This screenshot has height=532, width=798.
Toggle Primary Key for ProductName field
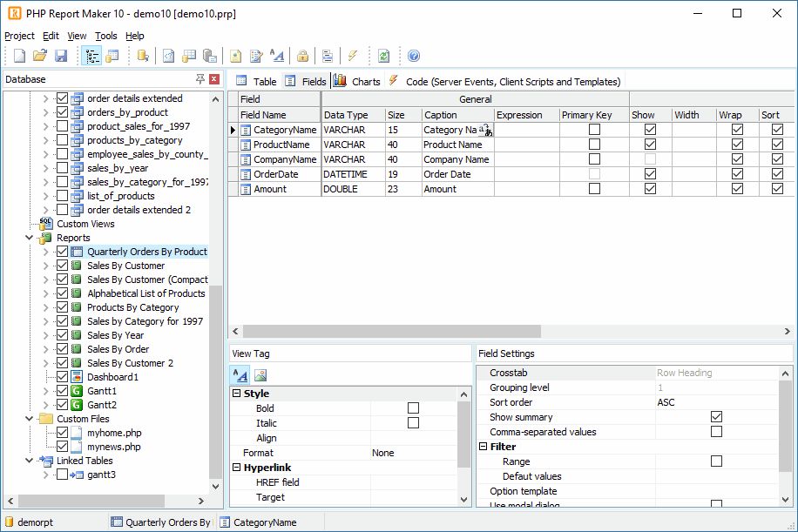594,145
